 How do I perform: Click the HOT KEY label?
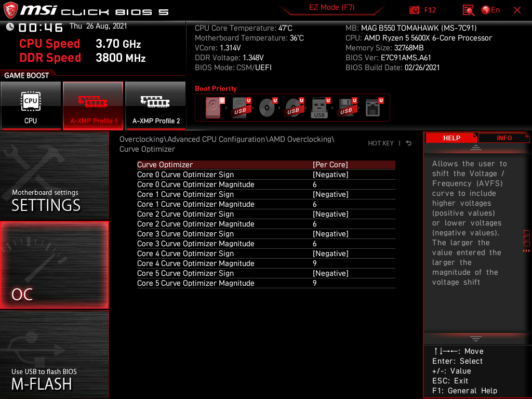381,143
